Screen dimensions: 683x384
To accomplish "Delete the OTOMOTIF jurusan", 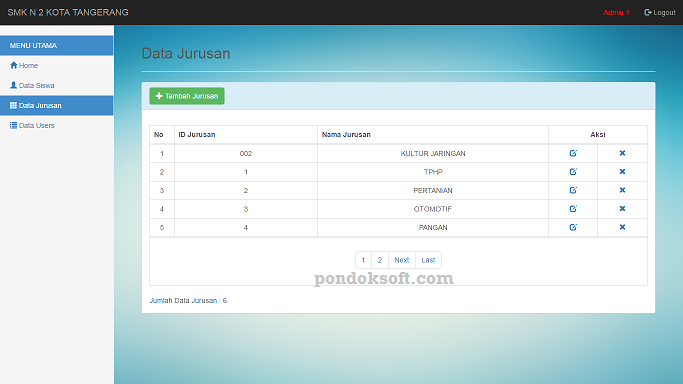I will tap(622, 209).
